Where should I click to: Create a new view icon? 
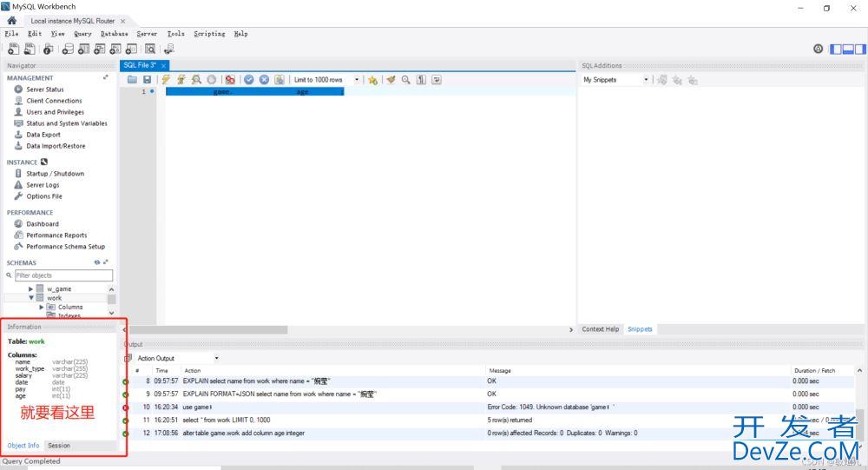pyautogui.click(x=100, y=50)
